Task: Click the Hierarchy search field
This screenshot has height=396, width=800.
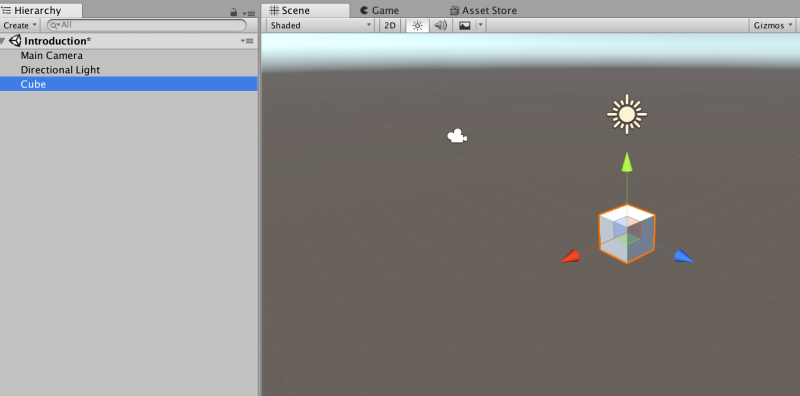Action: click(147, 25)
